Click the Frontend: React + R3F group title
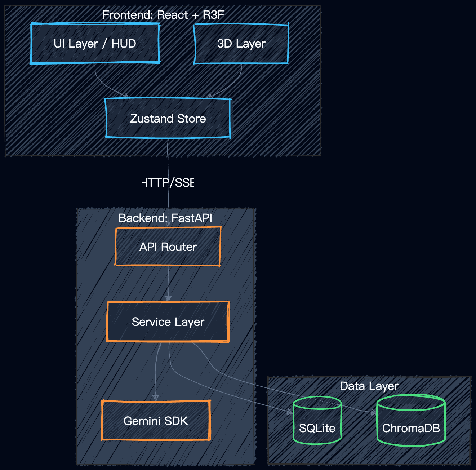This screenshot has height=470, width=476. [x=163, y=15]
